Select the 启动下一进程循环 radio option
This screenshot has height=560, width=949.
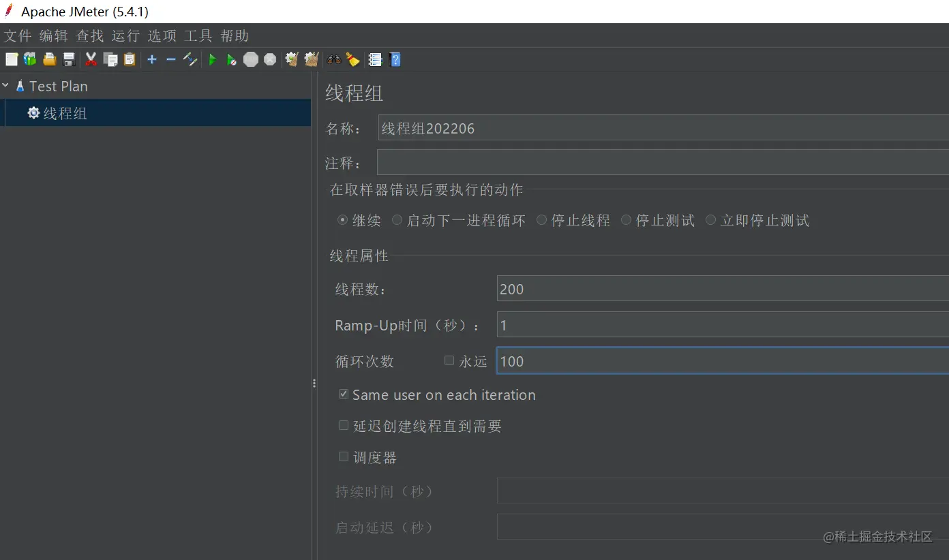pos(397,220)
